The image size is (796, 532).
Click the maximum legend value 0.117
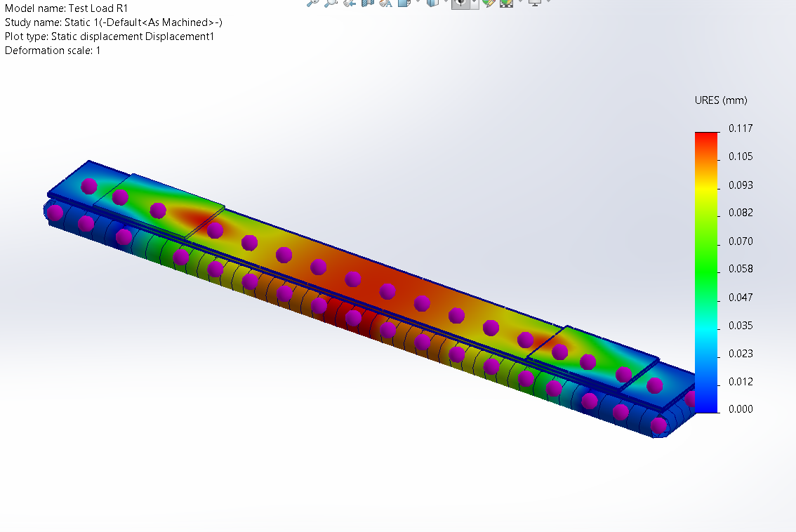741,128
